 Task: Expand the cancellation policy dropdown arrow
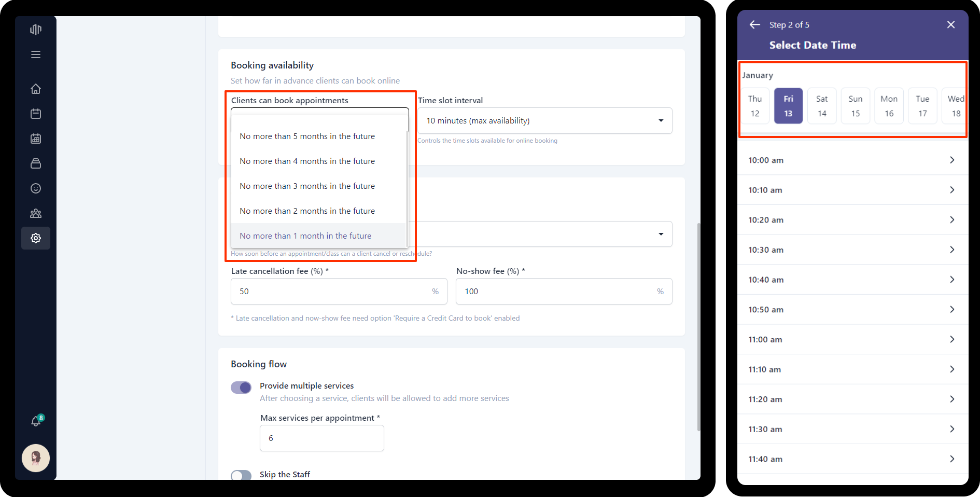tap(661, 234)
